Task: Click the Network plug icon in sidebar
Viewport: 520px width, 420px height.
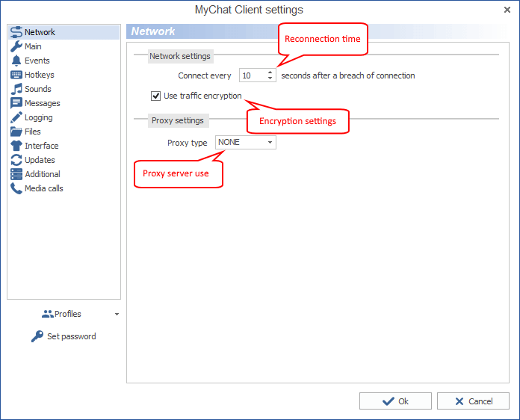Action: 16,32
